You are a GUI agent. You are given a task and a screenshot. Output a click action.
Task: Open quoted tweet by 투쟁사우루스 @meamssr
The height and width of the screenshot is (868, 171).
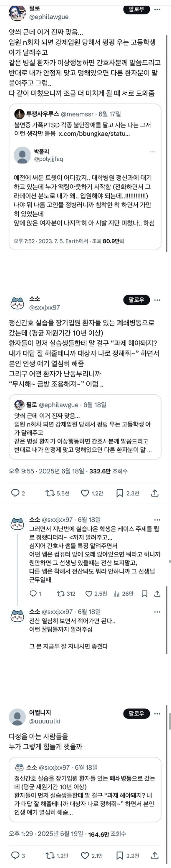pyautogui.click(x=85, y=177)
